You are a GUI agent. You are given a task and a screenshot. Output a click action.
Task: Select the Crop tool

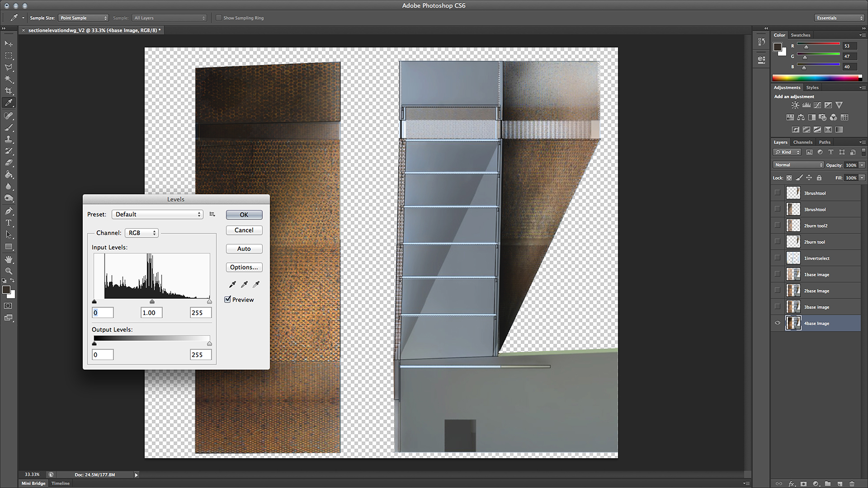click(x=9, y=91)
